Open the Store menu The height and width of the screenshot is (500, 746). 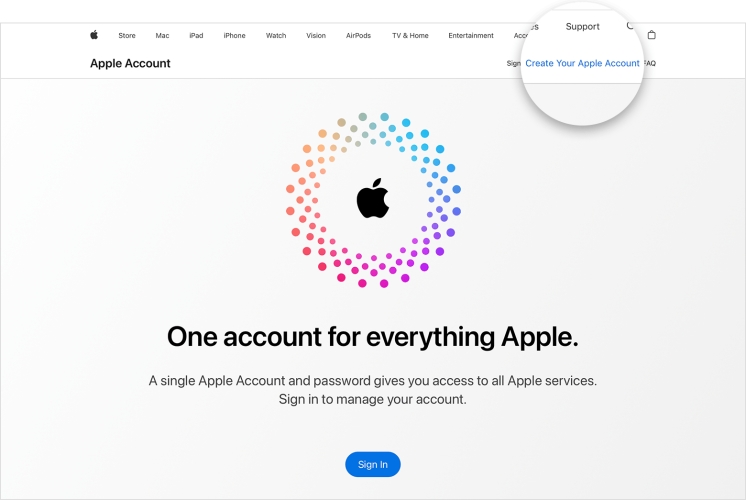point(127,36)
